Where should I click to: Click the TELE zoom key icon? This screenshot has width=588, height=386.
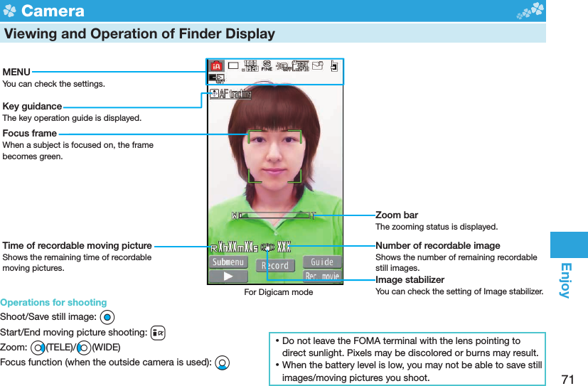pos(38,348)
